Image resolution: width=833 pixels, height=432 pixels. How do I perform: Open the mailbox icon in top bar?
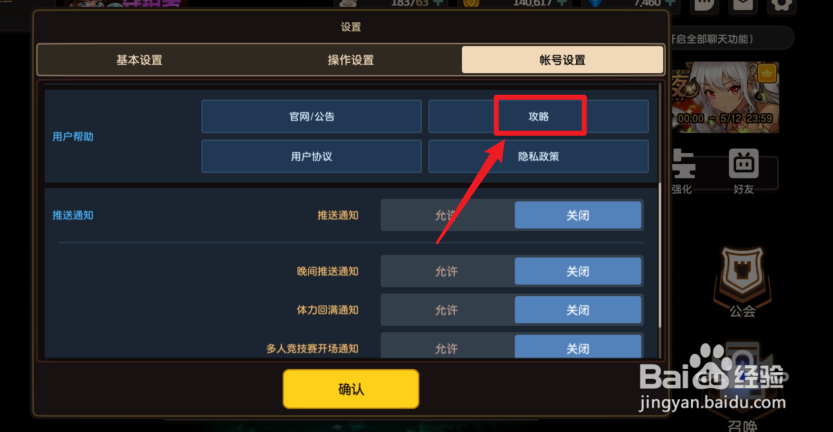tap(743, 5)
